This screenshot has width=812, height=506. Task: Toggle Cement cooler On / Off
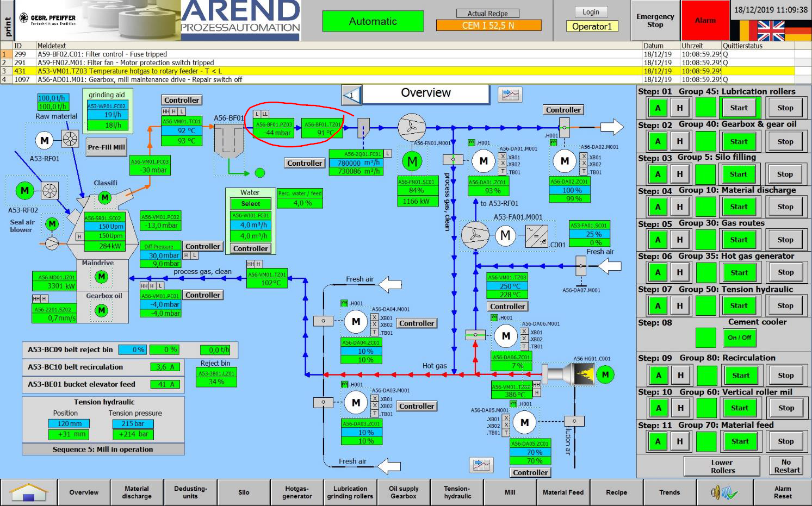click(739, 338)
